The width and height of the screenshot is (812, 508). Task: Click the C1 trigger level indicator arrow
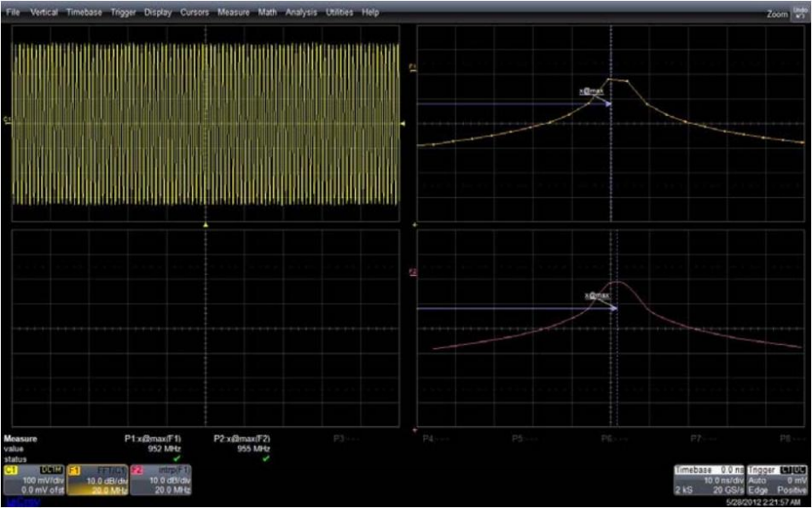pos(403,123)
